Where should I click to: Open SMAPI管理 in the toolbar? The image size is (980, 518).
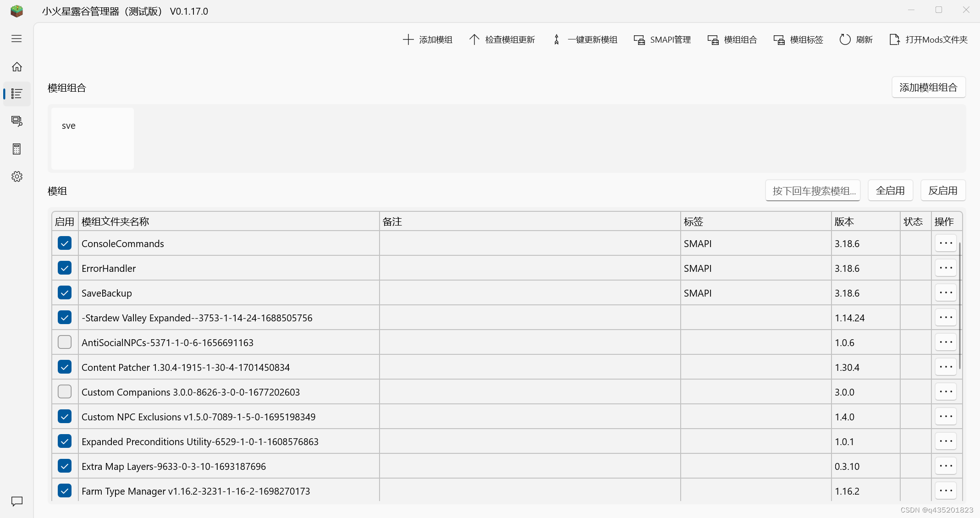[662, 40]
